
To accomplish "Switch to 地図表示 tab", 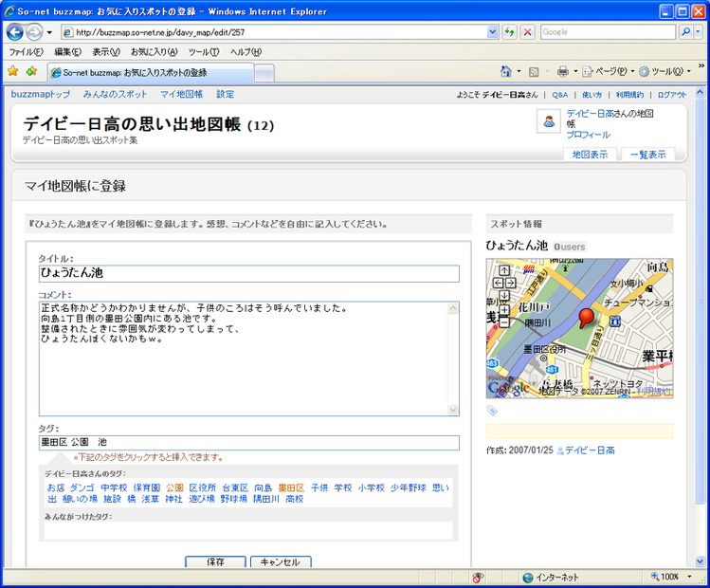I will 590,155.
